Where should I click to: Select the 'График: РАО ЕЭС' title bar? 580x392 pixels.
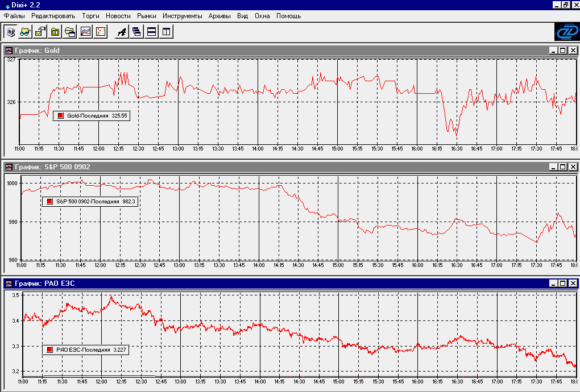point(291,283)
